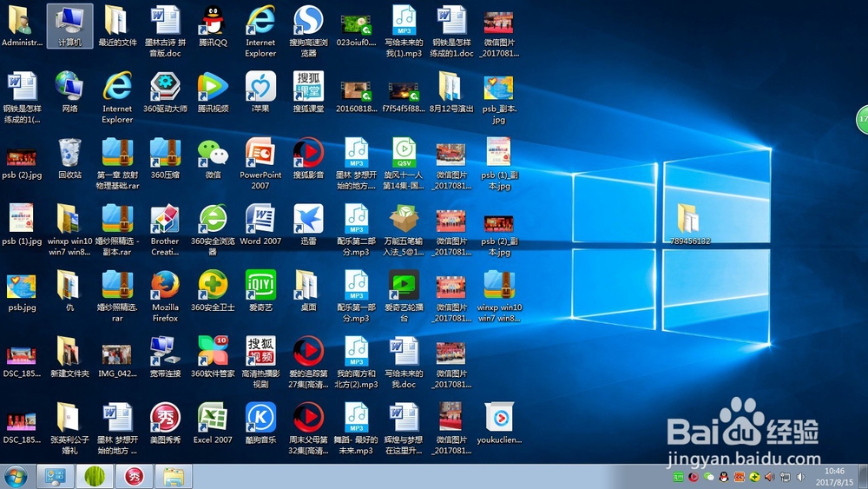
Task: Select the 美图秀秀 icon
Action: (165, 423)
